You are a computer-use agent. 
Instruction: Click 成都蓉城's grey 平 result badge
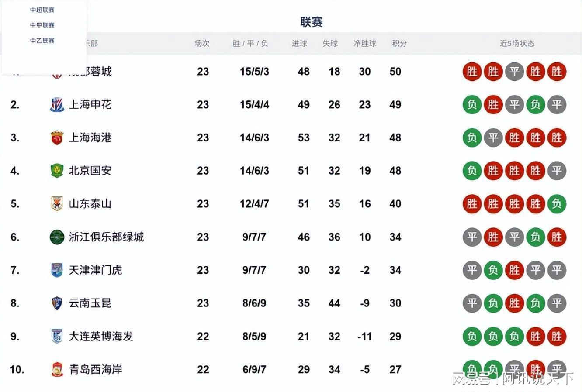[x=514, y=72]
